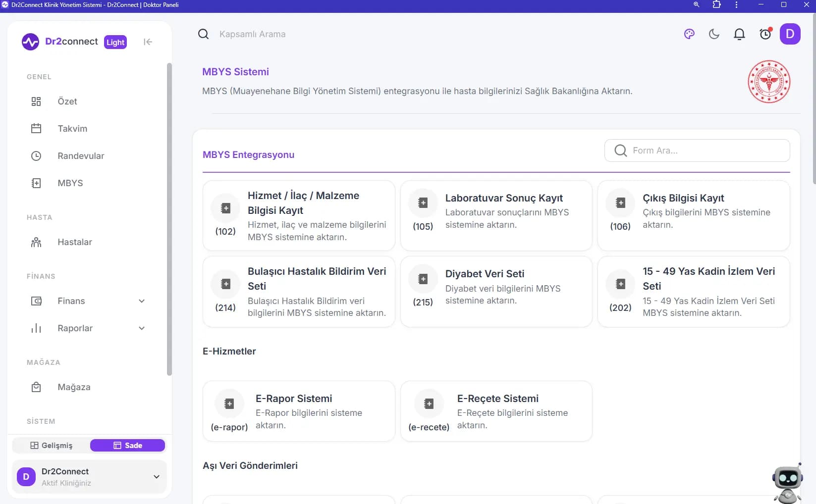Click the Sağlık Bakanlığı emblem logo
Screen dimensions: 816x504
point(769,82)
